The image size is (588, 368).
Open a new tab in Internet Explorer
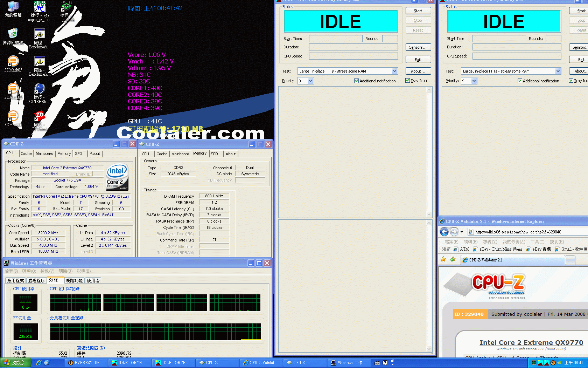point(570,260)
